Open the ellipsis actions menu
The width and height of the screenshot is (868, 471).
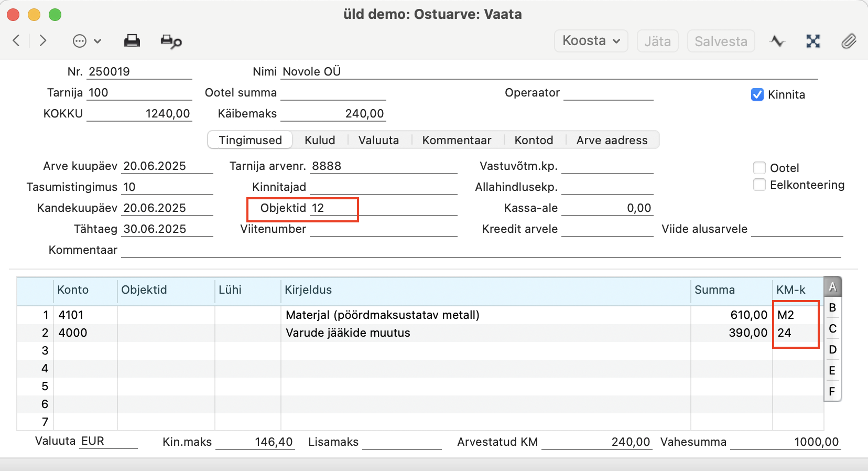[x=86, y=41]
